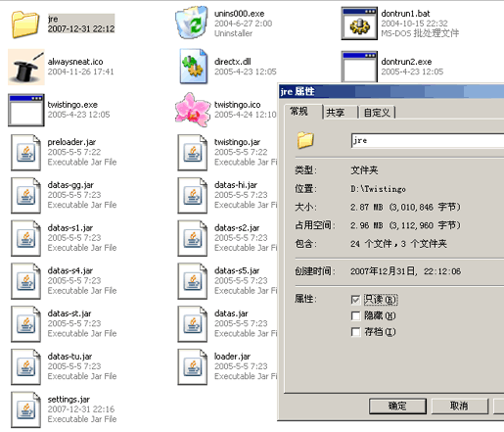Click the 2.87 MB size value
Viewport: 504px width, 432px height.
pyautogui.click(x=405, y=208)
